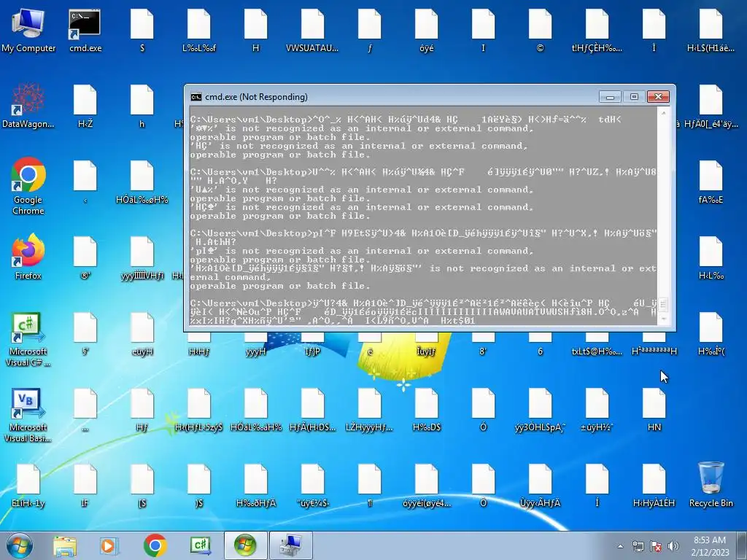
Task: Select the Recycle Bin icon
Action: coord(711,485)
